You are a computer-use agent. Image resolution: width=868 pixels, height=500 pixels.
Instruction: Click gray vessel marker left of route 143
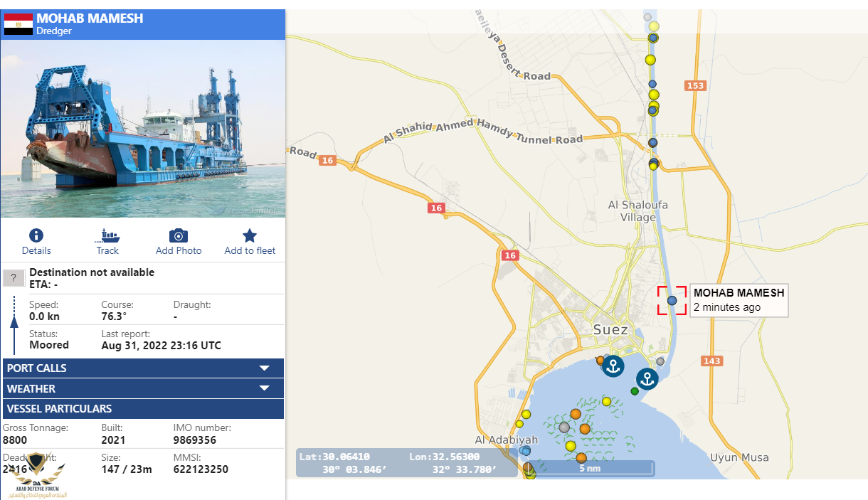(x=660, y=361)
